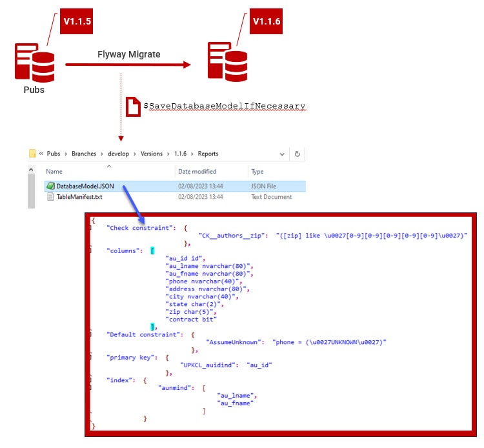Click the Text Document type cell
Viewport: 484px width, 448px height.
[x=271, y=197]
